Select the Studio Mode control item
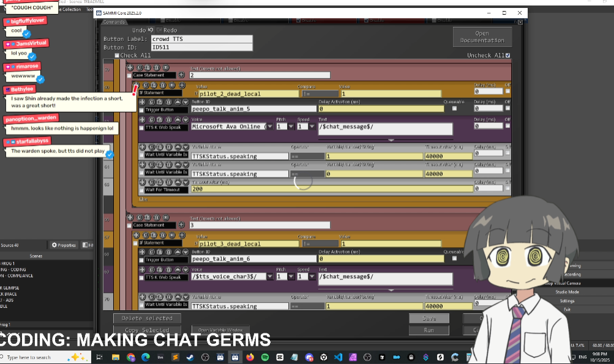The image size is (614, 364). click(566, 292)
